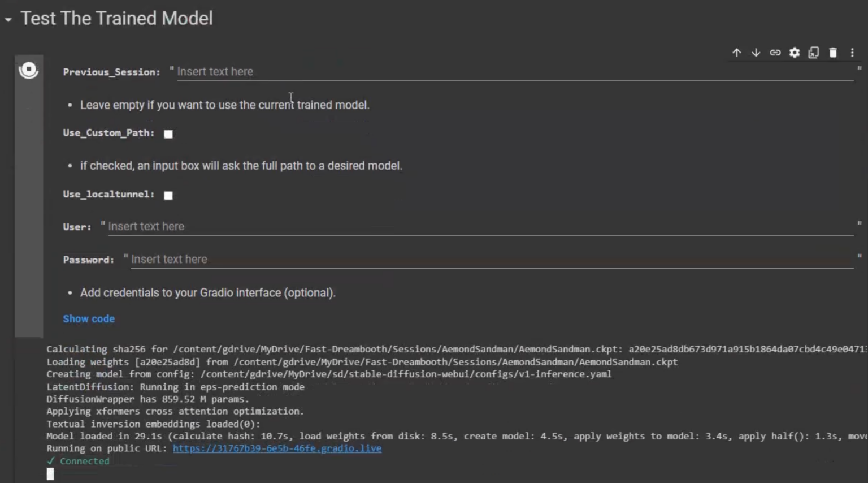Open the gradio.live public URL
Viewport: 868px width, 483px height.
[x=277, y=448]
